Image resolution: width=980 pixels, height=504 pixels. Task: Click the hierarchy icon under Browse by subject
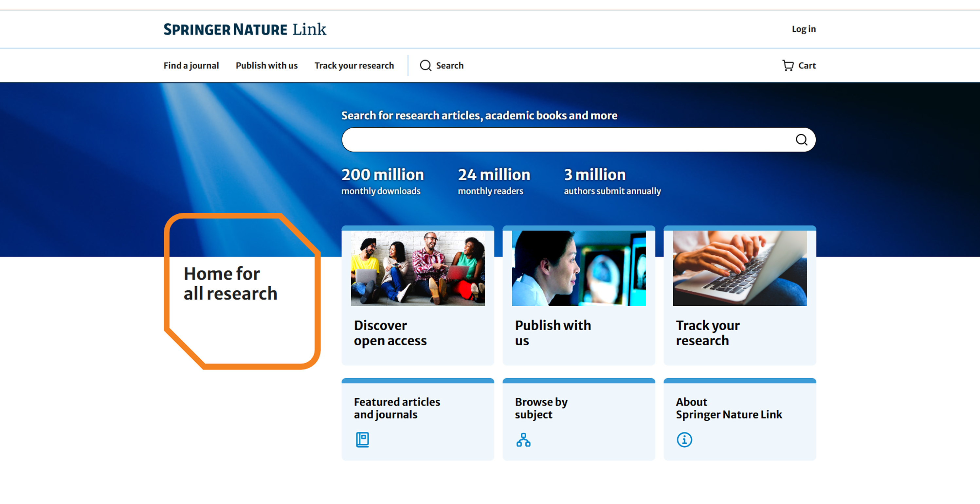(x=523, y=441)
